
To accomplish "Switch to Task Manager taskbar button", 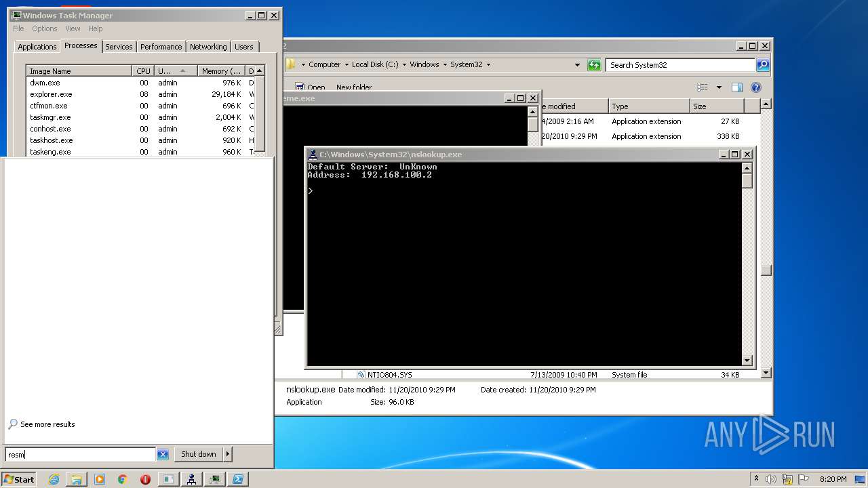I will [215, 479].
